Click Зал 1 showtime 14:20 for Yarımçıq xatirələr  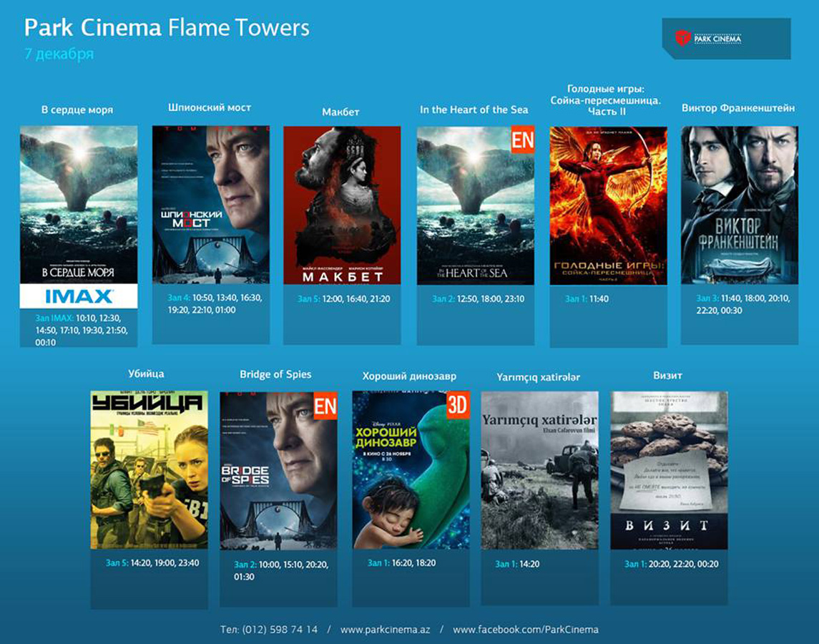[517, 564]
